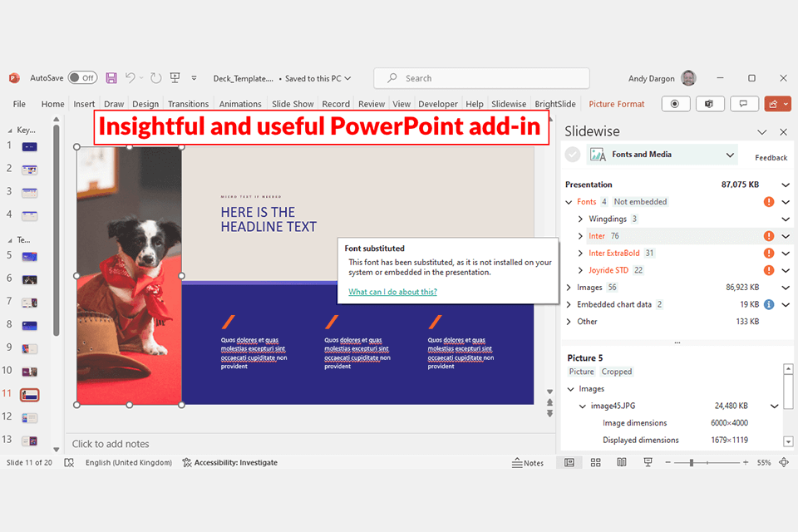Close the Slidewise pane
The height and width of the screenshot is (532, 798).
pos(783,132)
